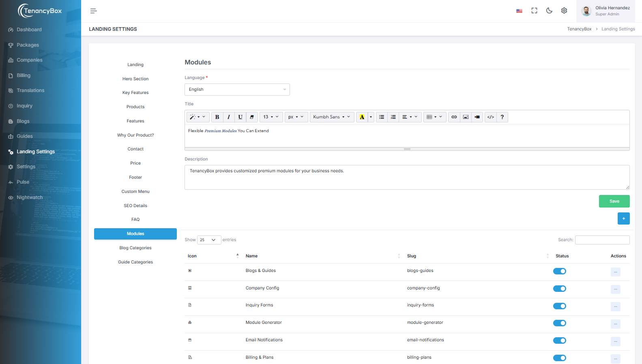Change the show entries count dropdown

point(209,240)
